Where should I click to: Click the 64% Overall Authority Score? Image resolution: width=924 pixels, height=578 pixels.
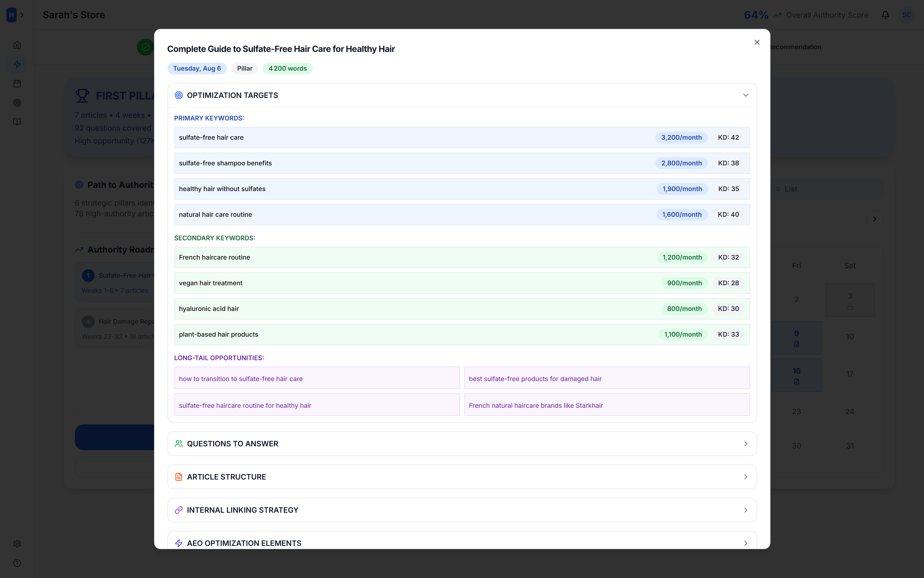pos(806,15)
